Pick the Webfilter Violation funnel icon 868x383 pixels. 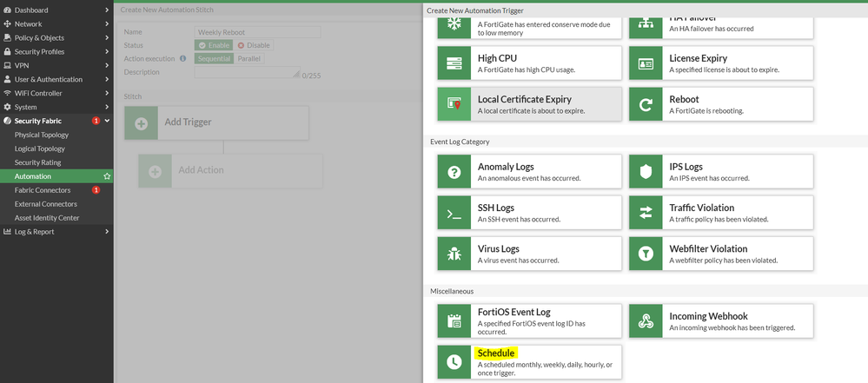646,254
